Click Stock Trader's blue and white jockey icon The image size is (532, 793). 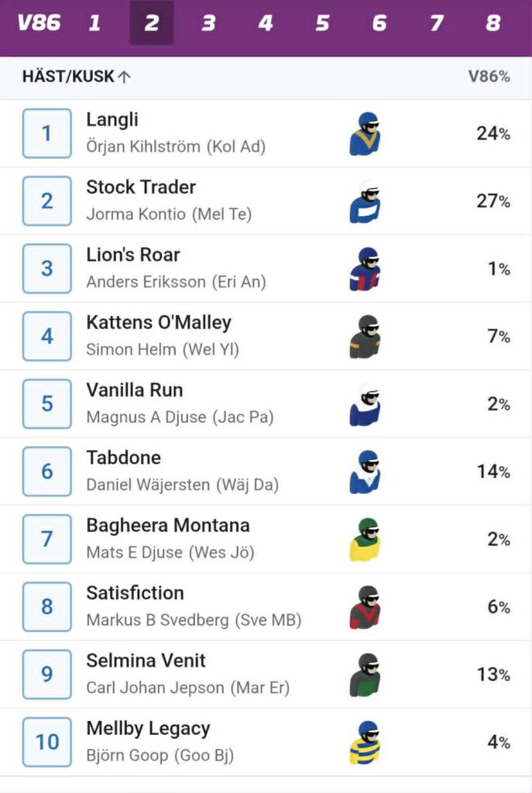[365, 202]
